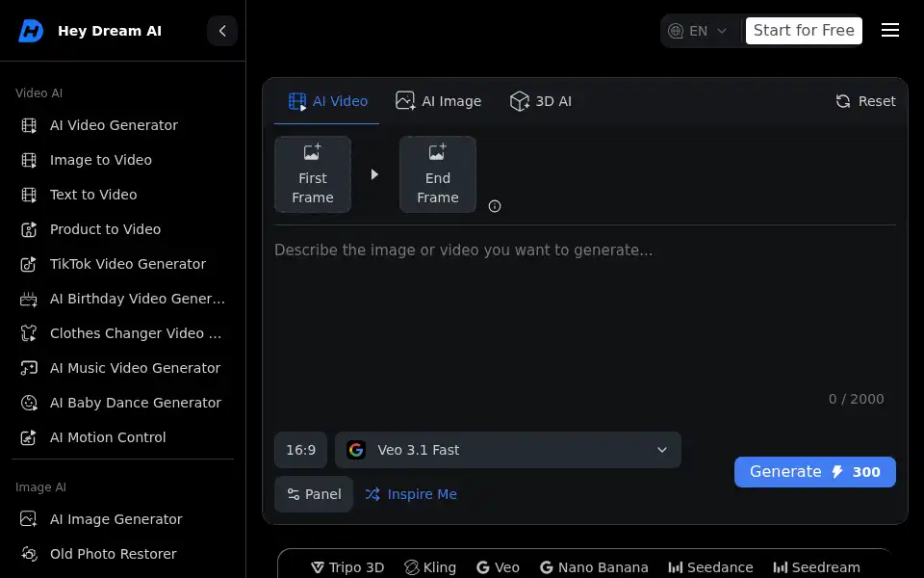The width and height of the screenshot is (924, 578).
Task: Click the arrow between First and End Frame
Action: pos(374,174)
